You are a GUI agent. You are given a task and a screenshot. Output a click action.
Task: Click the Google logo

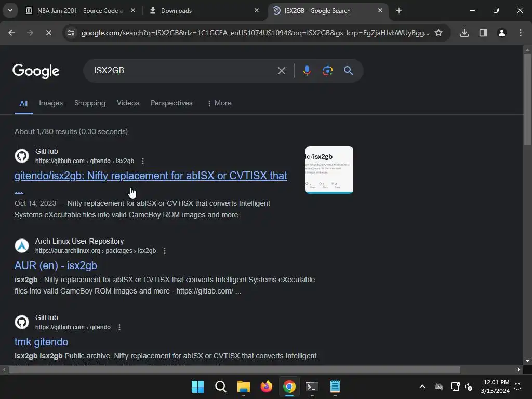pyautogui.click(x=36, y=71)
